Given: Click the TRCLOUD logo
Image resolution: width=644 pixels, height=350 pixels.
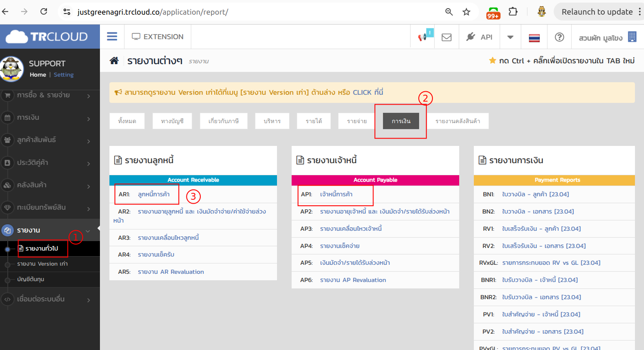Looking at the screenshot, I should [47, 37].
